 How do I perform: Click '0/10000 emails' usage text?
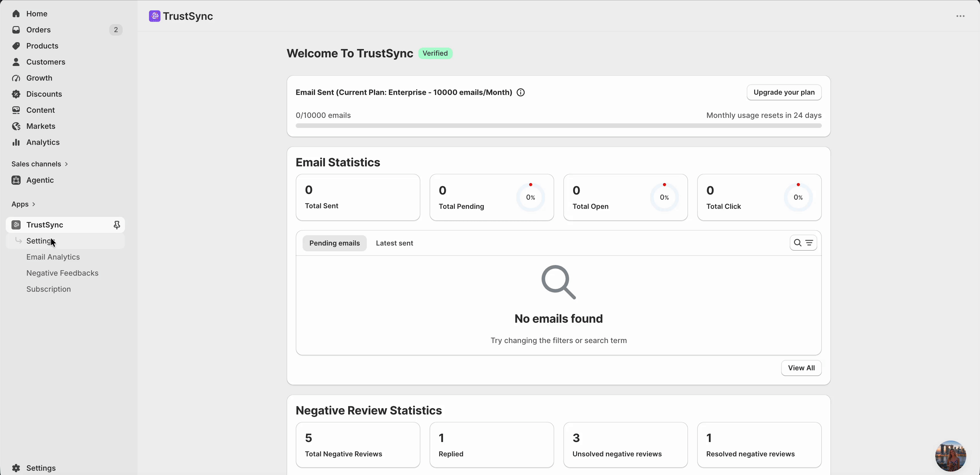point(323,115)
